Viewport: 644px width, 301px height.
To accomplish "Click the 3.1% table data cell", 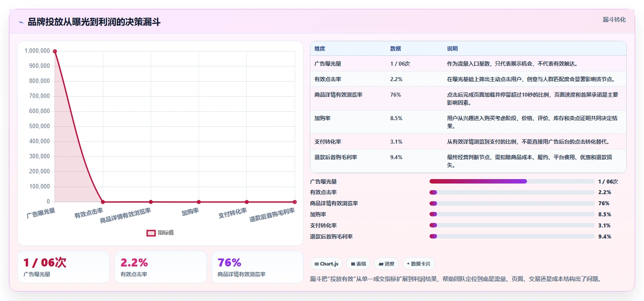I will coord(396,142).
